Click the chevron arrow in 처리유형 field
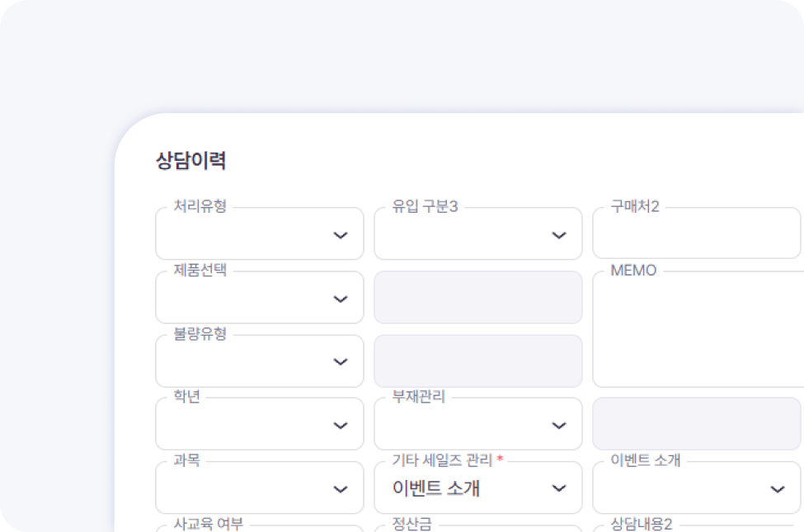Viewport: 804px width, 532px height. [x=340, y=235]
